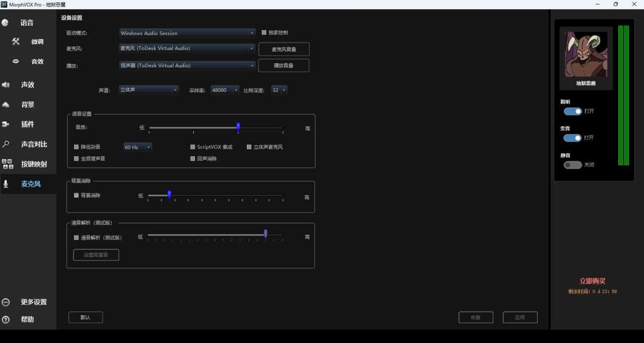Image resolution: width=644 pixels, height=343 pixels.
Task: Click the 麦克风音量 microphone volume button
Action: [x=284, y=49]
